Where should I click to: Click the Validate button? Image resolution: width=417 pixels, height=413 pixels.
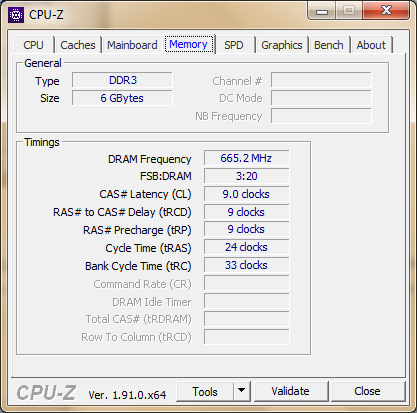point(290,391)
